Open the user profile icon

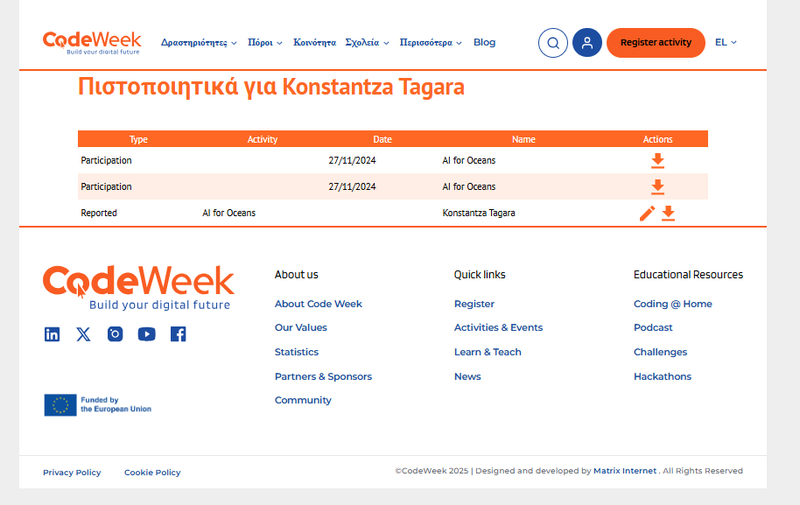(x=587, y=43)
